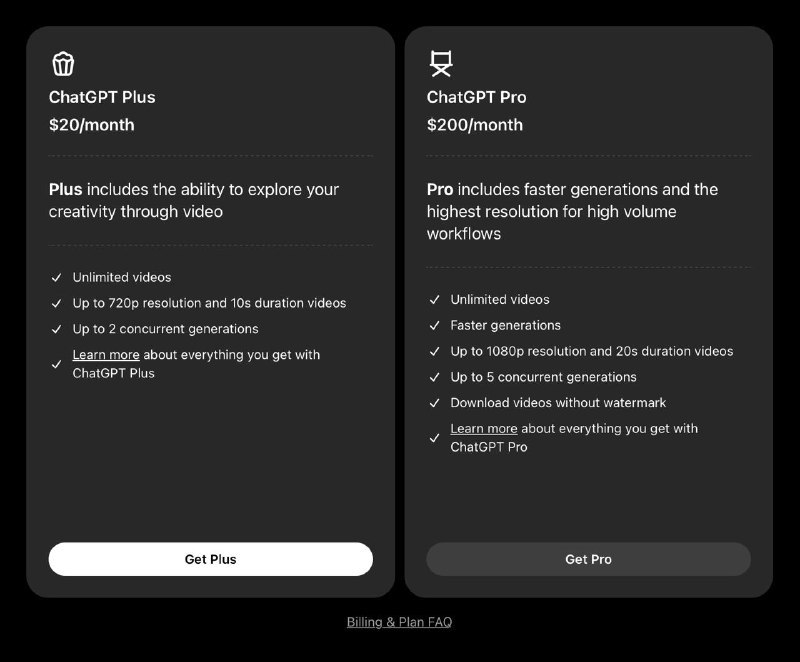Screen dimensions: 800x662
Task: Click the Get Pro button
Action: point(588,559)
